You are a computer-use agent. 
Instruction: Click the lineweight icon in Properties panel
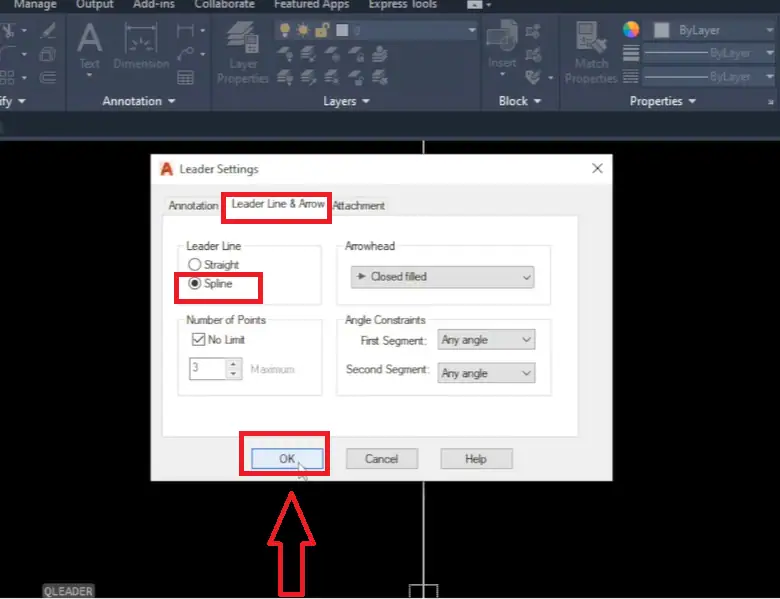point(631,53)
